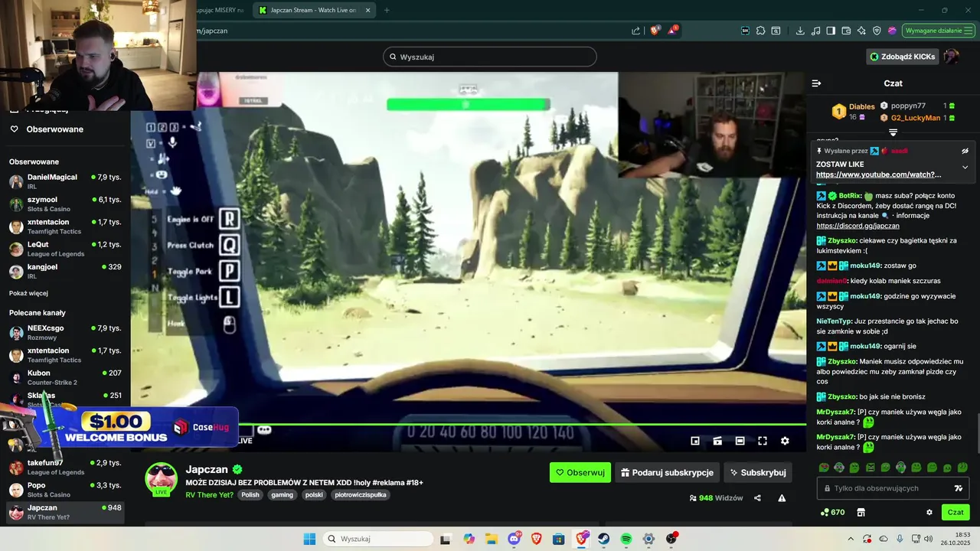Click the chat scrollbar thumb
Viewport: 980px width, 551px height.
978,432
